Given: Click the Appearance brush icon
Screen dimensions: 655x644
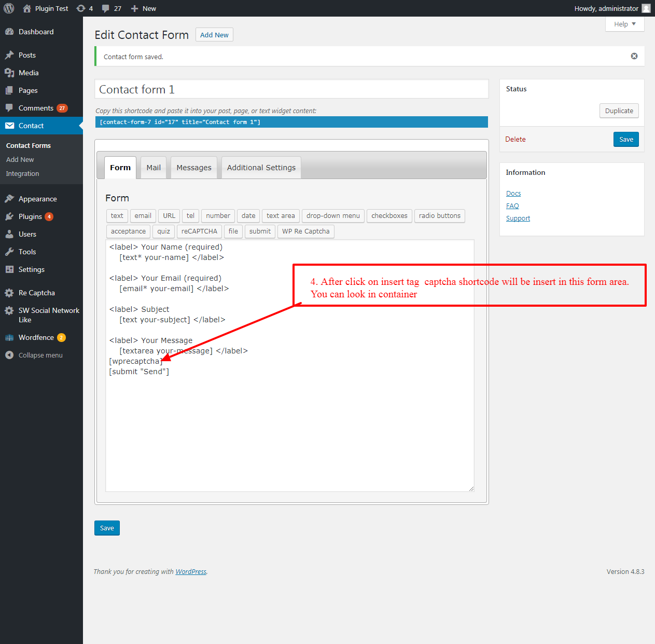Looking at the screenshot, I should 9,199.
